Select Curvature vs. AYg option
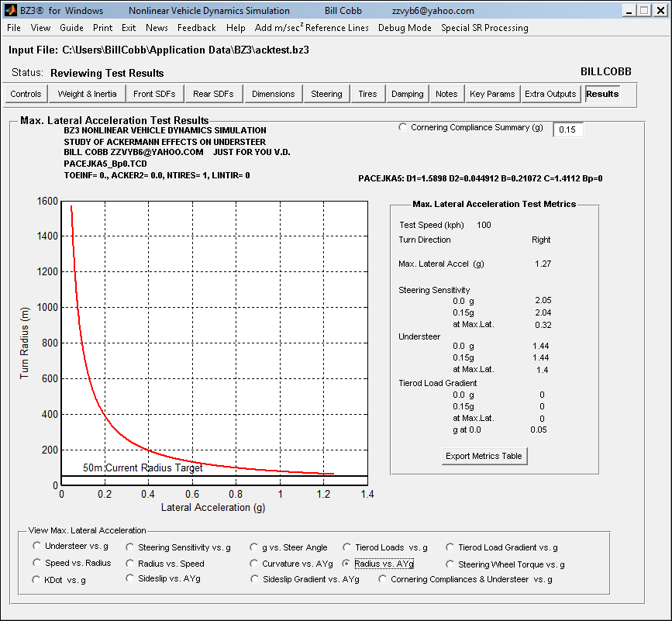The width and height of the screenshot is (672, 621). click(254, 564)
